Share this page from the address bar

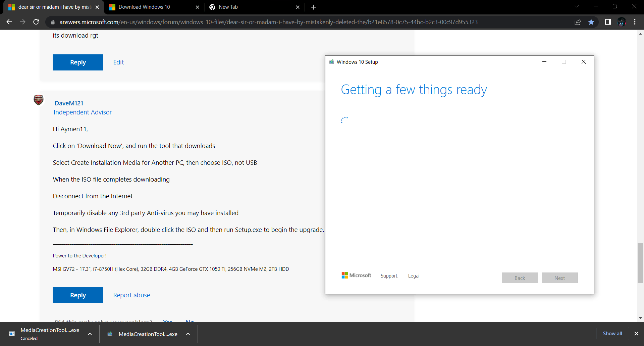(x=578, y=22)
